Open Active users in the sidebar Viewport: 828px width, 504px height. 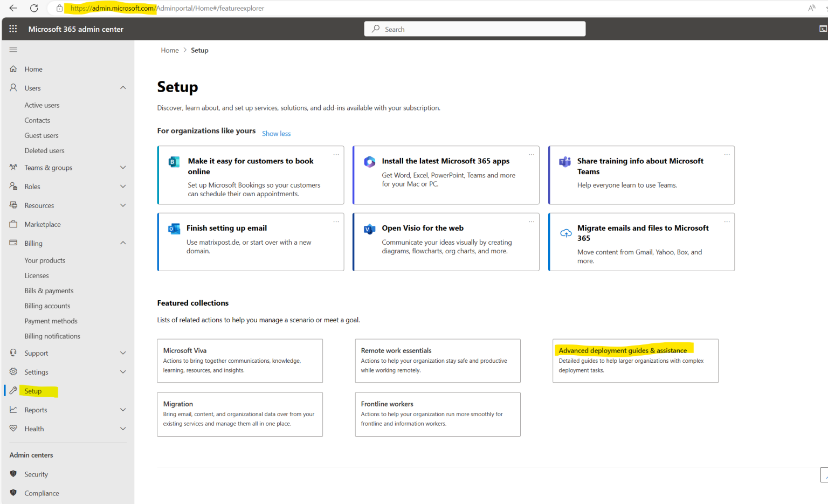42,105
